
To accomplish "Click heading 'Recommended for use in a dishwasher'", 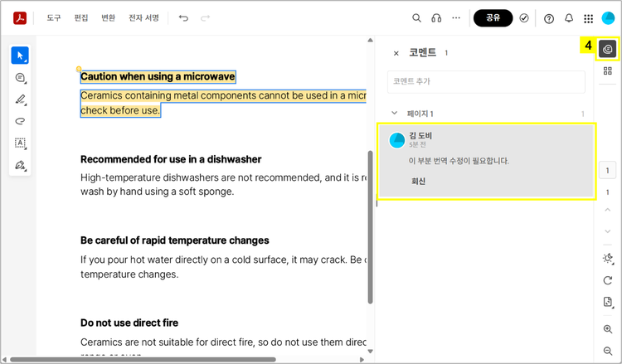I will [x=171, y=159].
